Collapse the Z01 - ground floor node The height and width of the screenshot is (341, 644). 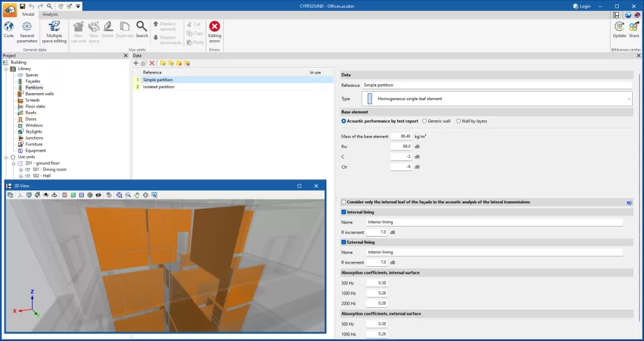[x=12, y=163]
